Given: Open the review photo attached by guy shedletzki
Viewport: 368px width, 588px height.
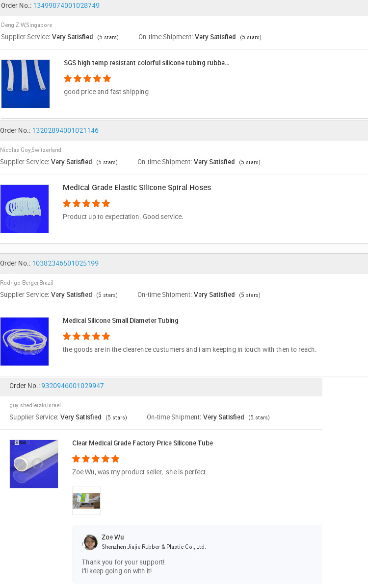Looking at the screenshot, I should (86, 501).
